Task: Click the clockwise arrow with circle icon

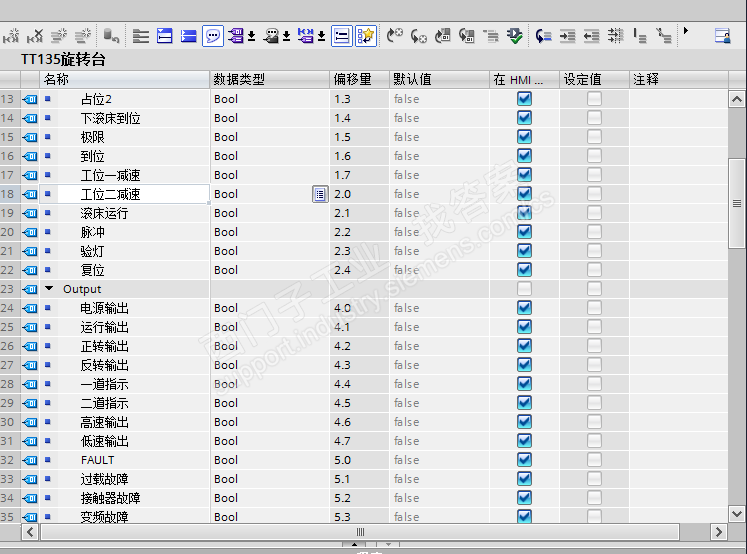Action: 394,36
